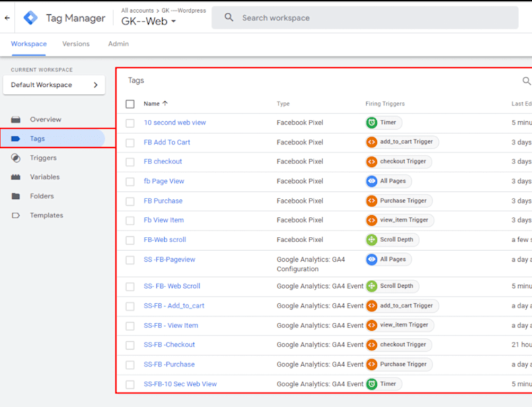
Task: Select the FB Purchase tag checkbox
Action: pyautogui.click(x=130, y=201)
